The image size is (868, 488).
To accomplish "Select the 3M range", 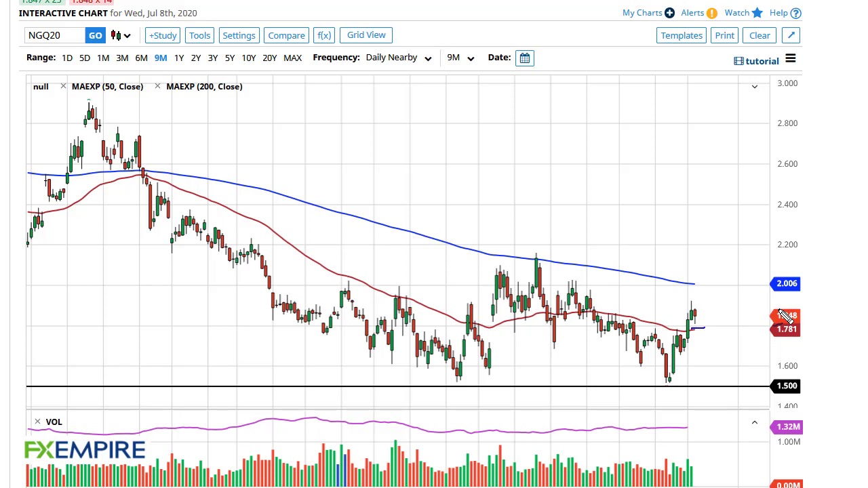I will [122, 58].
